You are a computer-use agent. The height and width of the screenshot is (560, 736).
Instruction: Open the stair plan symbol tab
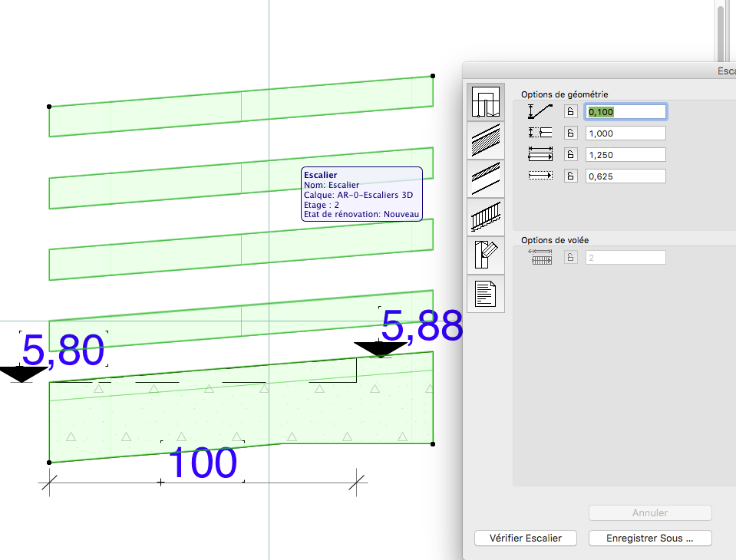(x=486, y=255)
